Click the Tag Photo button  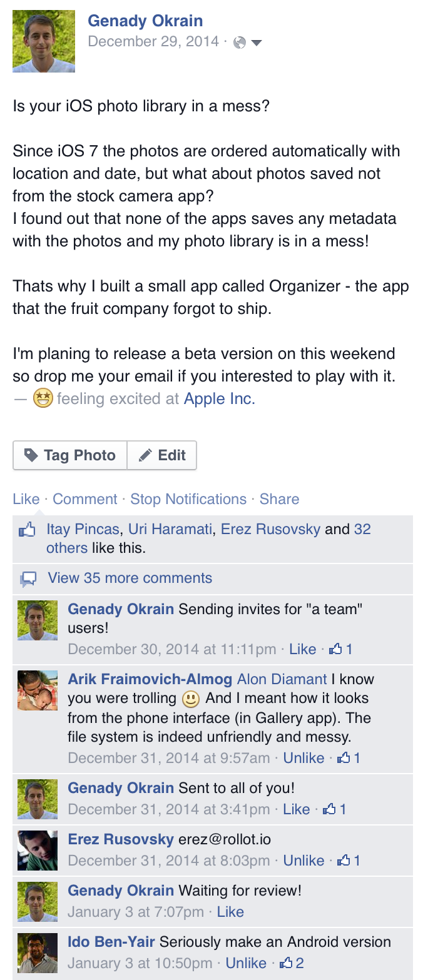[x=70, y=455]
